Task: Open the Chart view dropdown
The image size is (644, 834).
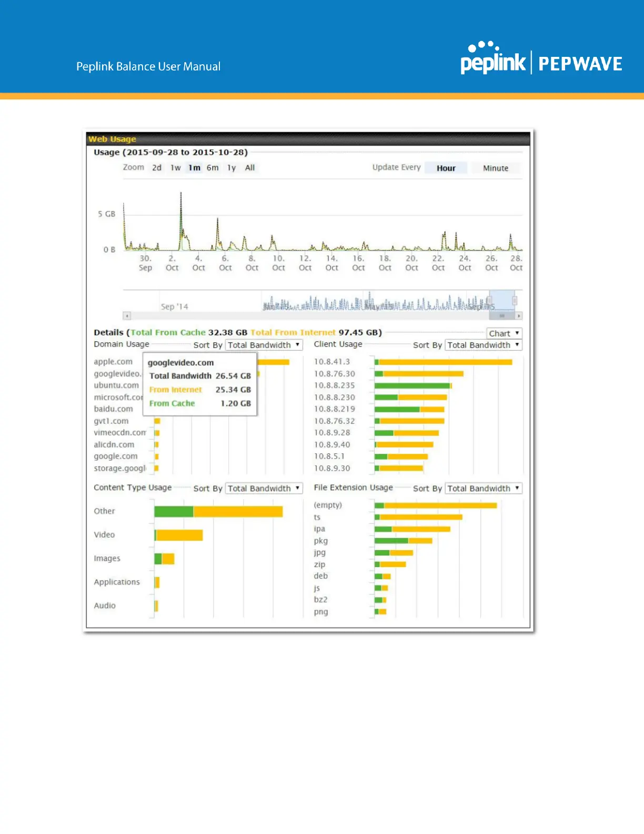Action: point(504,333)
